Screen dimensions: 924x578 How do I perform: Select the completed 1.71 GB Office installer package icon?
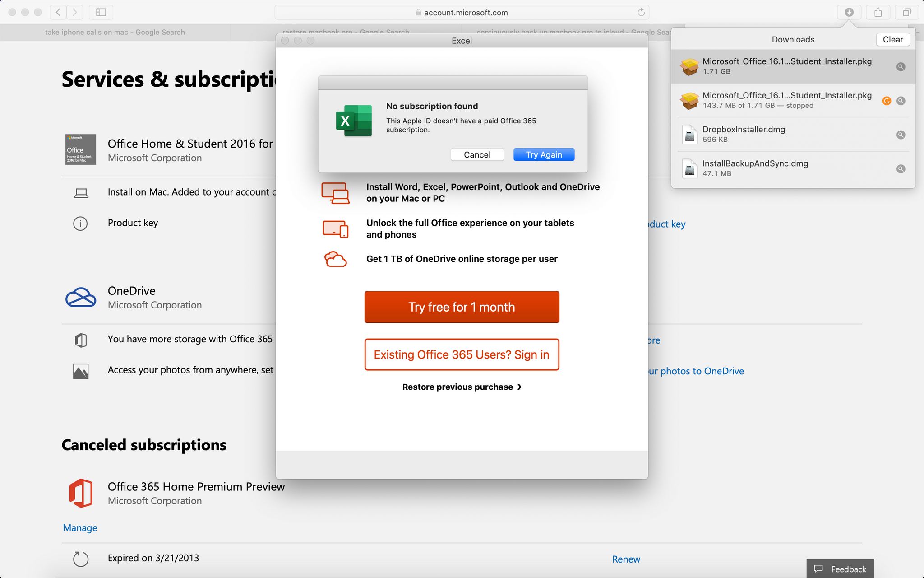tap(689, 67)
